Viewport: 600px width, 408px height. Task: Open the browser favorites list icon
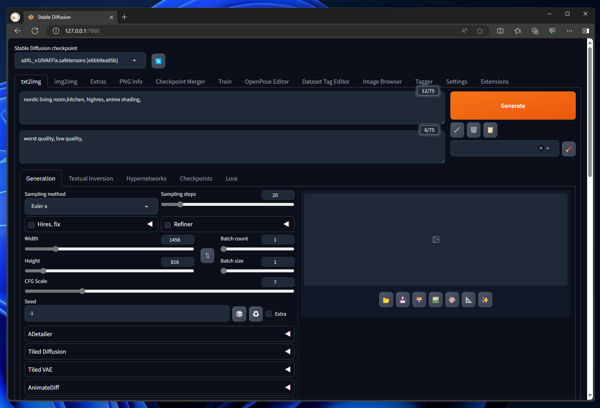[x=517, y=31]
